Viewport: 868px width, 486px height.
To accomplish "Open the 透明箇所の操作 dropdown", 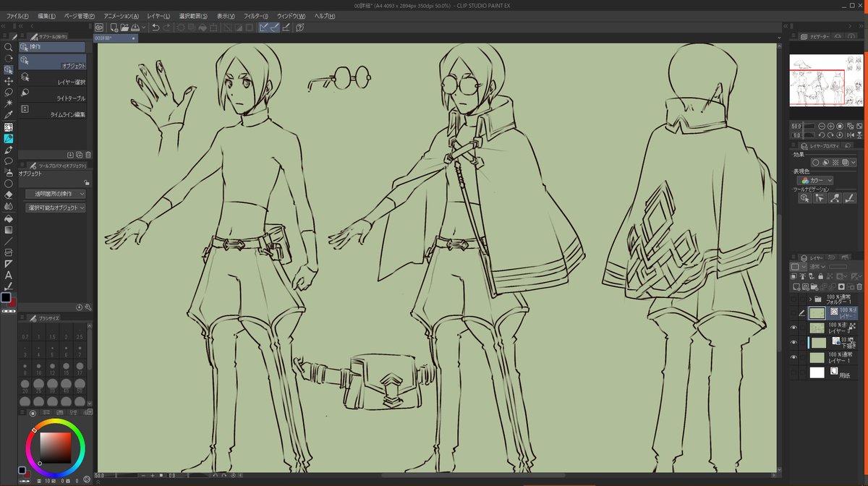I will pos(56,194).
